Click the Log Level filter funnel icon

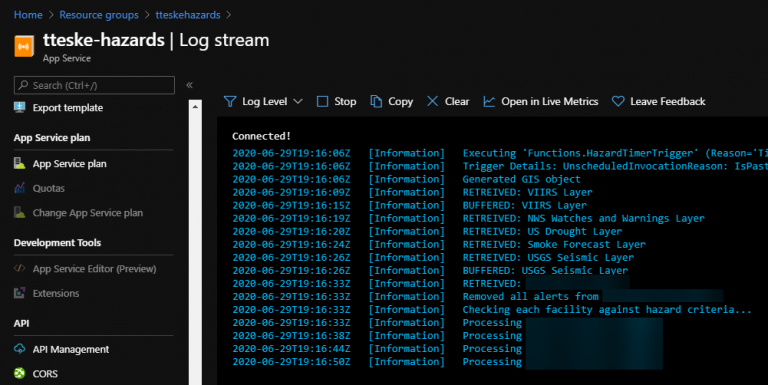(x=230, y=101)
